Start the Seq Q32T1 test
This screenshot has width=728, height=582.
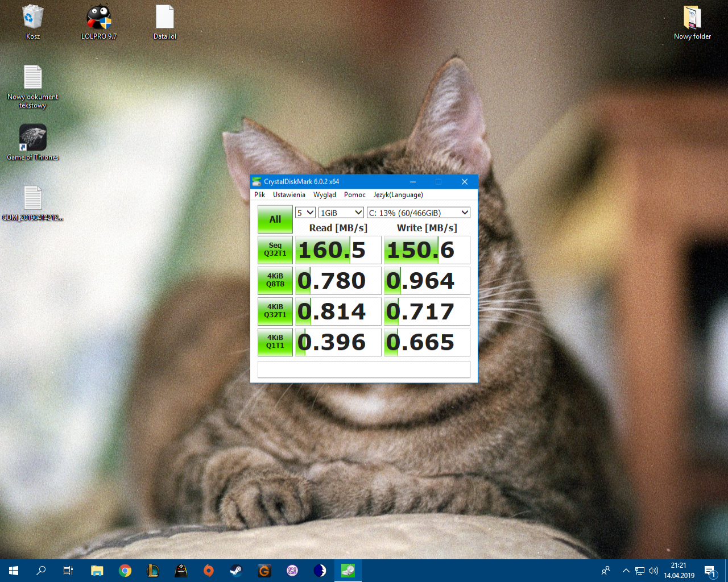pyautogui.click(x=275, y=250)
